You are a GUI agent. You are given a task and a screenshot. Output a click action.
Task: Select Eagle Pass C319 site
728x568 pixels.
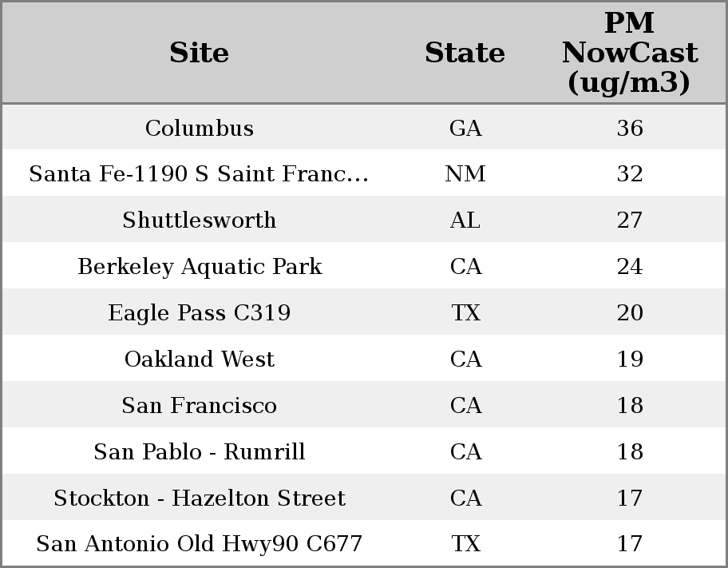tap(199, 313)
